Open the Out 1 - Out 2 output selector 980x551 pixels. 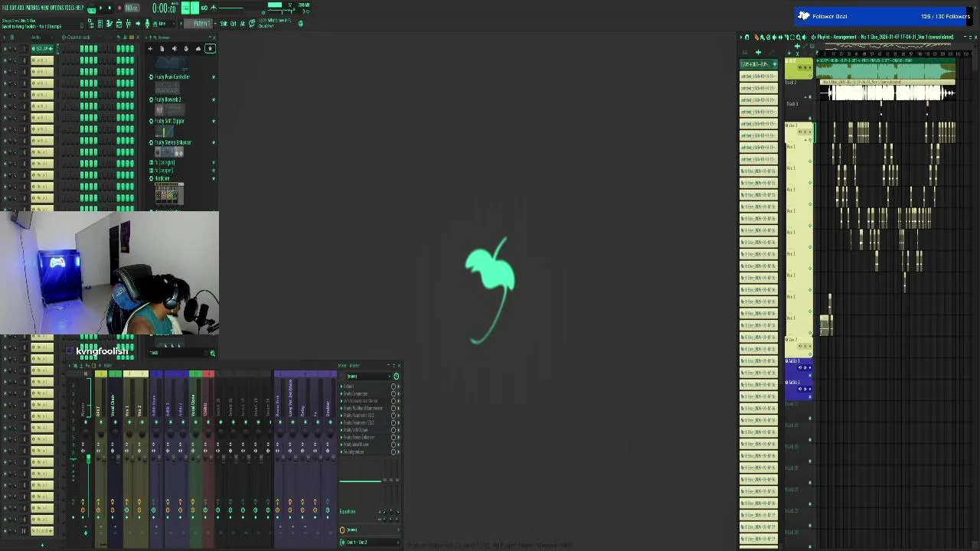[370, 542]
